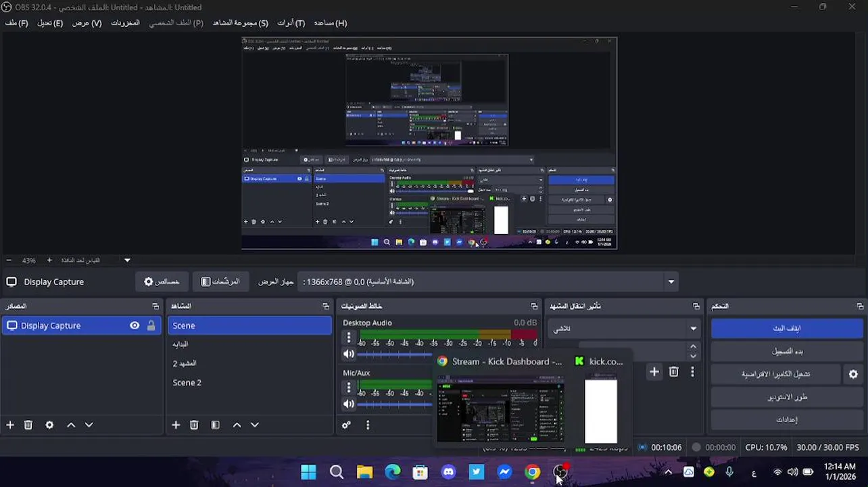Open the selected source's properties with the gear icon
868x487 pixels.
(x=49, y=425)
